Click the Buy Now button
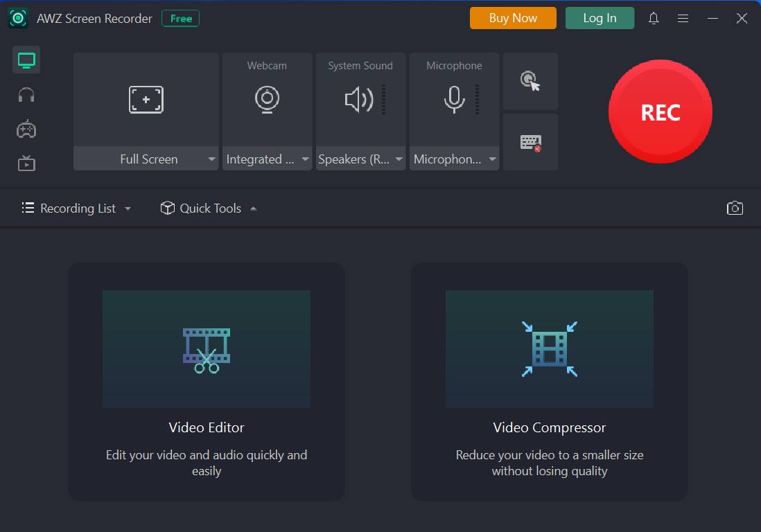 click(x=513, y=18)
